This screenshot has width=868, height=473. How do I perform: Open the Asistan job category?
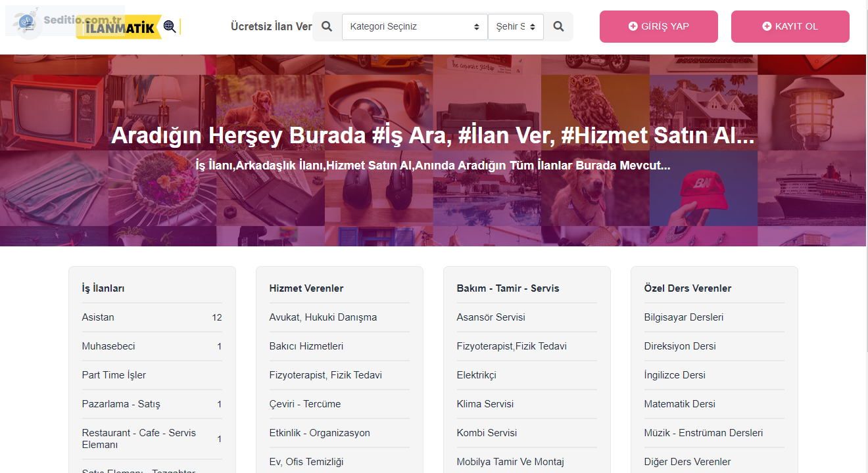[x=98, y=317]
